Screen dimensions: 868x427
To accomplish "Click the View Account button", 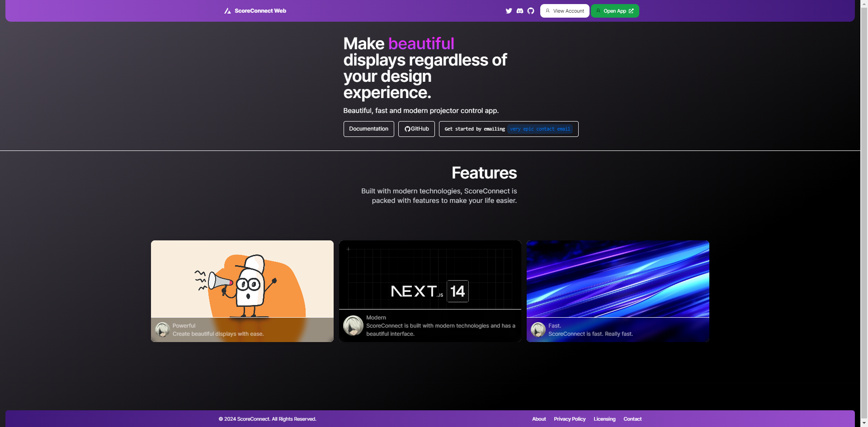I will pyautogui.click(x=565, y=11).
